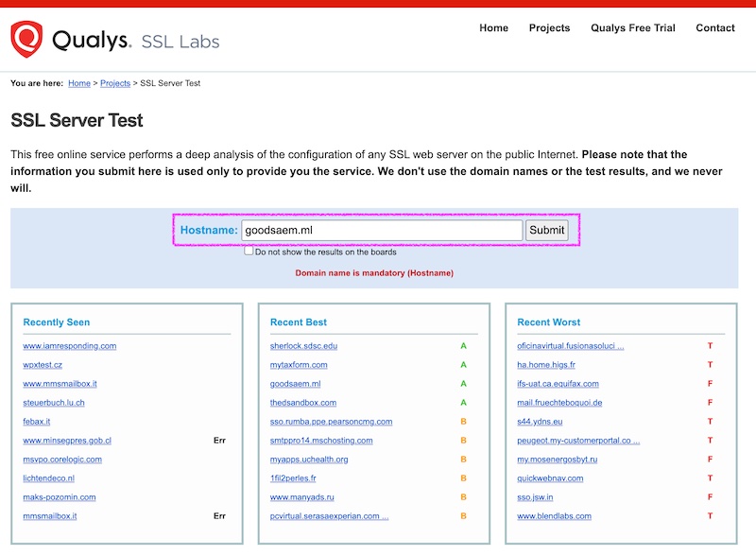756x556 pixels.
Task: Click the Err status beside www.minsegpres.gob.cl
Action: point(219,441)
